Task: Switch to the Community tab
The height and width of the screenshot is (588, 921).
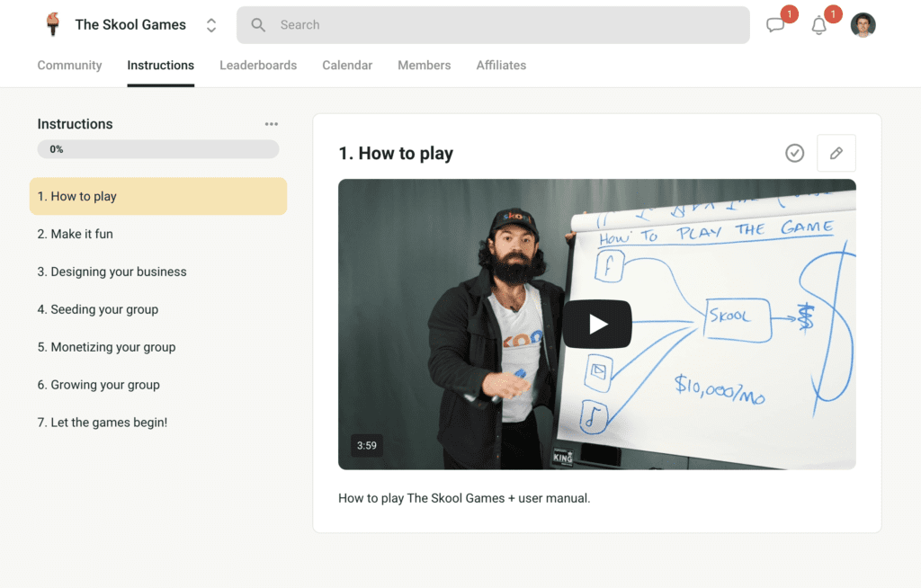Action: click(x=69, y=66)
